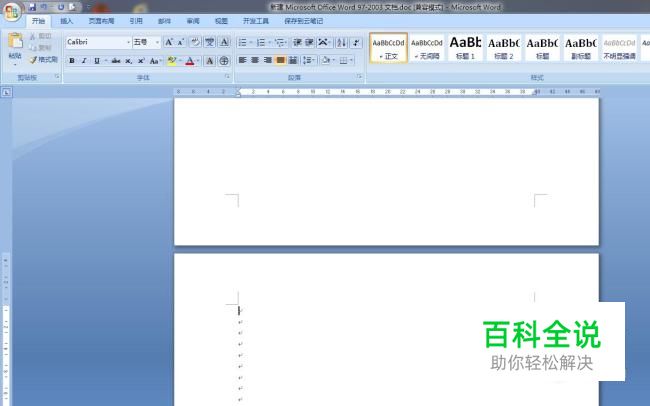Apply the 标题 1 heading style
Image resolution: width=650 pixels, height=406 pixels.
tap(465, 48)
